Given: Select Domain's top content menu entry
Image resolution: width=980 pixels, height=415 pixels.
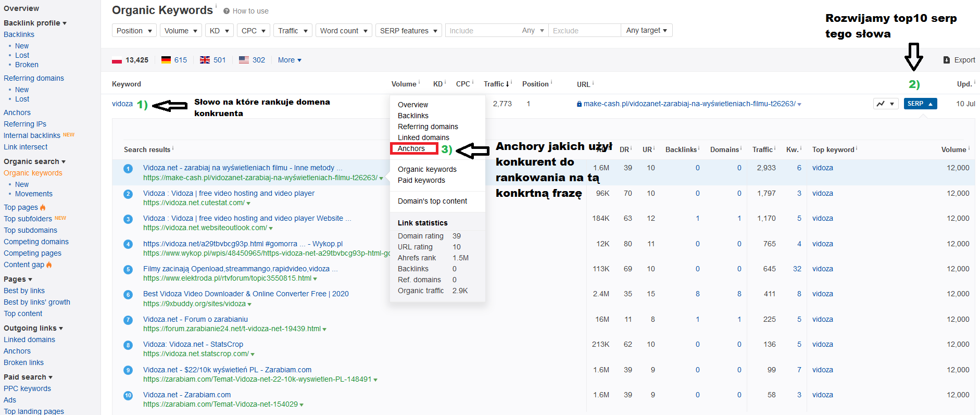Looking at the screenshot, I should [432, 201].
